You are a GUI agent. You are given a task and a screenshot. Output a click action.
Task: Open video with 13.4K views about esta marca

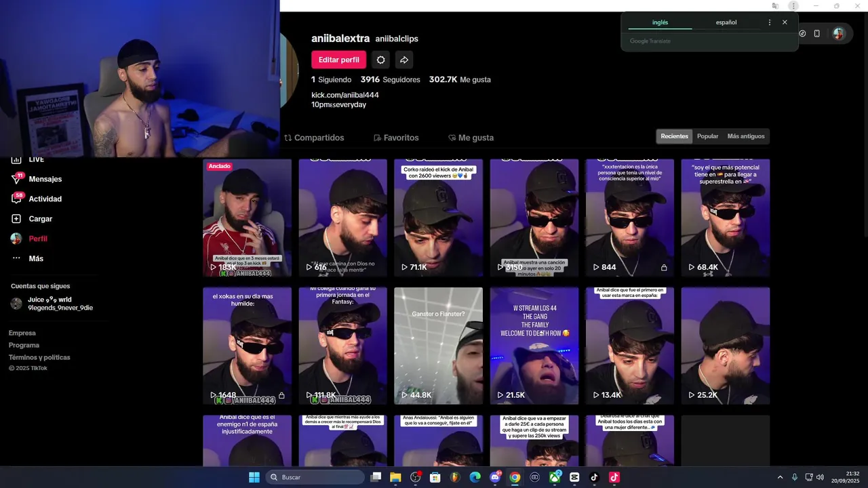point(630,346)
